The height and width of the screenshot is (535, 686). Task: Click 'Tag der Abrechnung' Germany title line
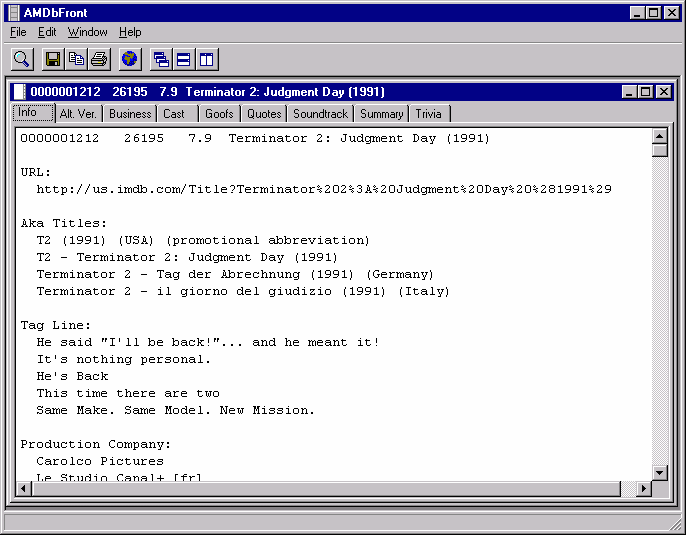coord(235,274)
